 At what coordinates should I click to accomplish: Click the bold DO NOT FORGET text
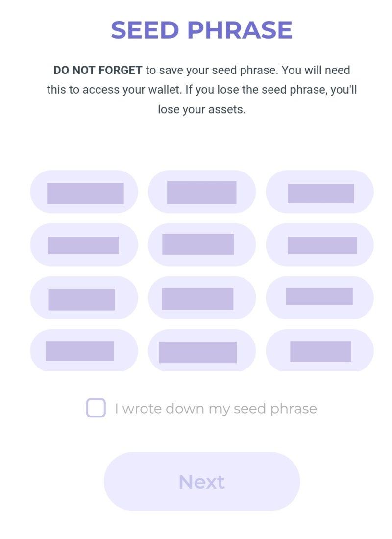98,70
